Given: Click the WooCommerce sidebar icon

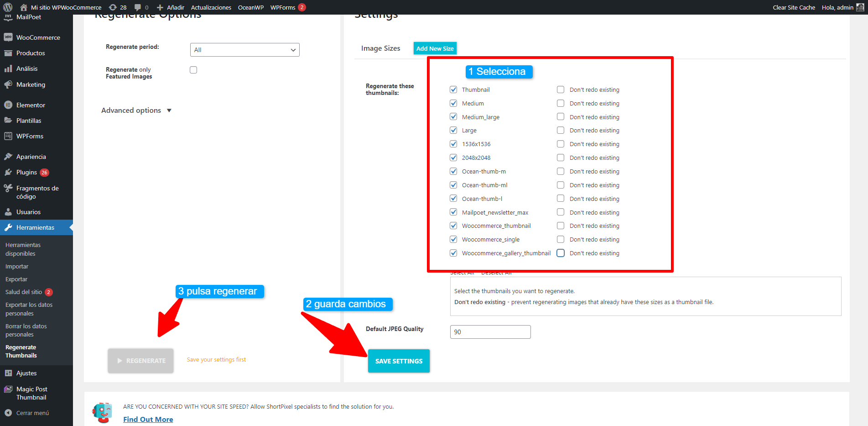Looking at the screenshot, I should pos(8,37).
